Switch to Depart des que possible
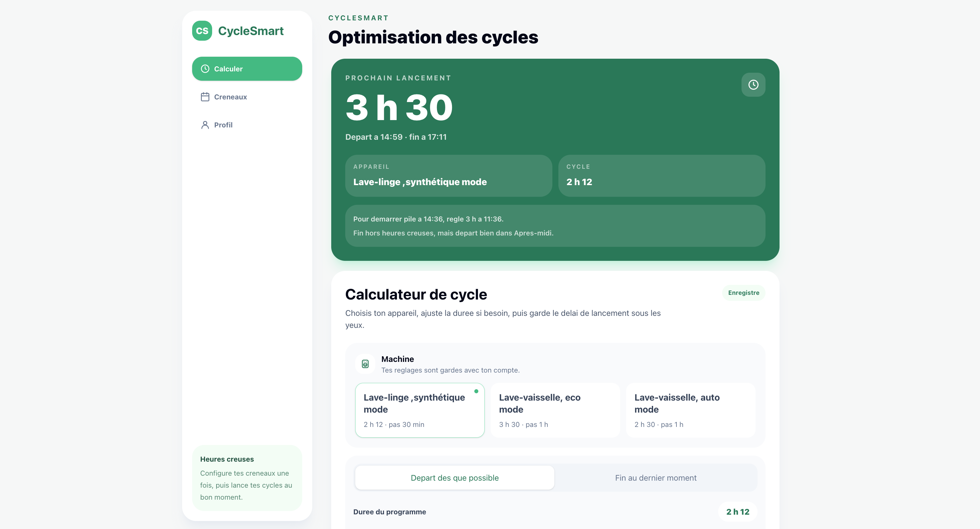 [x=455, y=478]
